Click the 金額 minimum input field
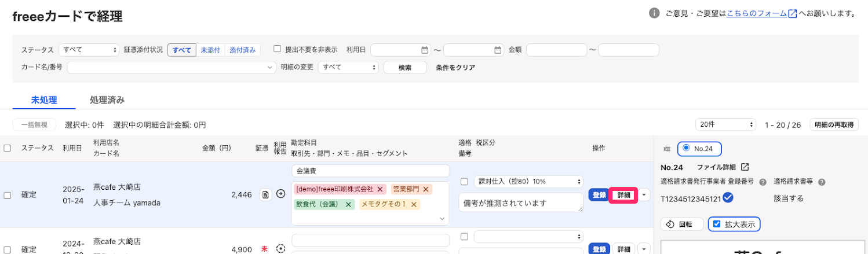 (556, 50)
